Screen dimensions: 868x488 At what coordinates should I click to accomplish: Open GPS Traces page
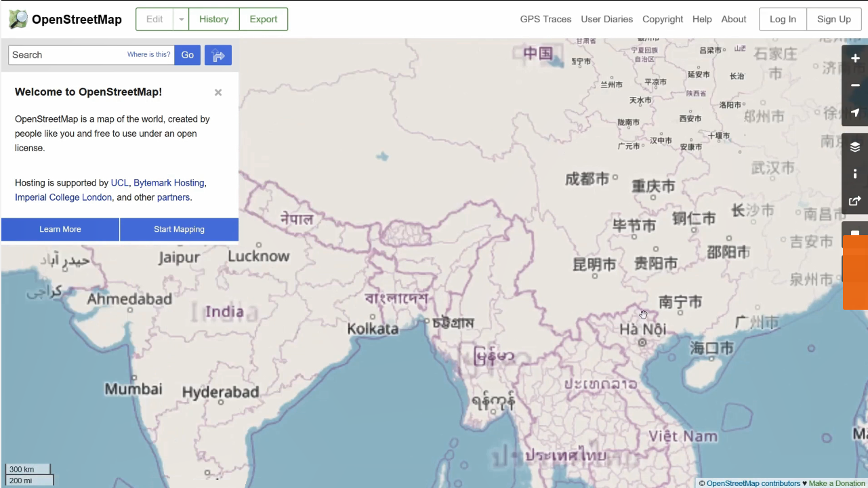[545, 19]
